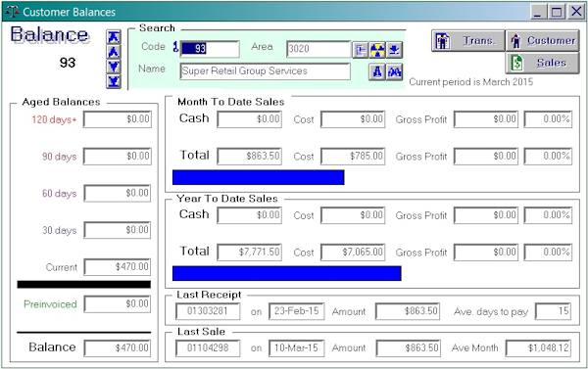588x369 pixels.
Task: Click the yellow radiation-style icon button
Action: click(x=377, y=50)
